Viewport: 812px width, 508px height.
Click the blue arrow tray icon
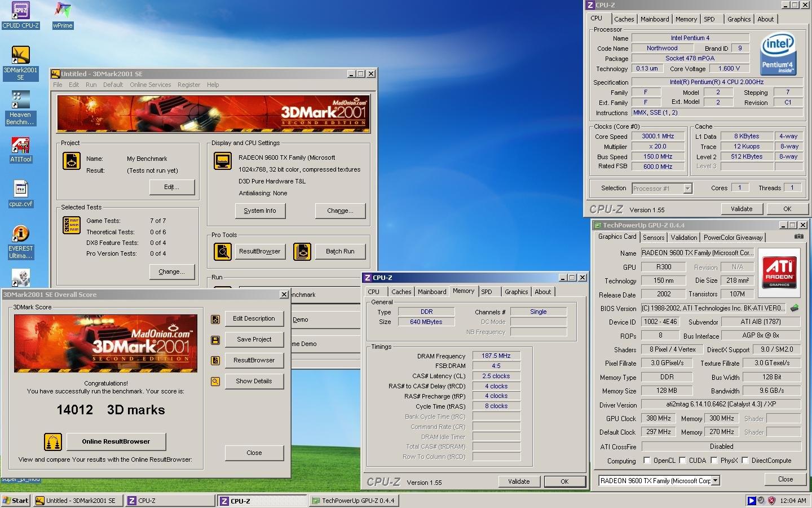(751, 501)
